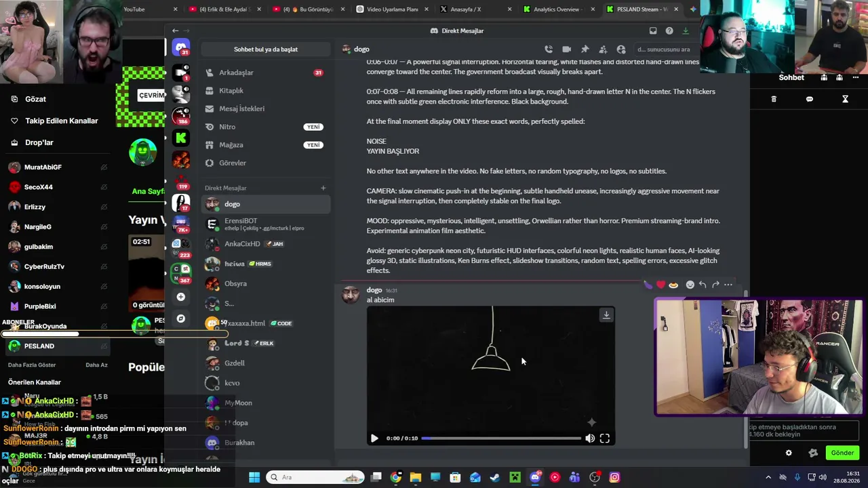Add friends to the dogo DM
Image resolution: width=868 pixels, height=488 pixels.
point(603,49)
